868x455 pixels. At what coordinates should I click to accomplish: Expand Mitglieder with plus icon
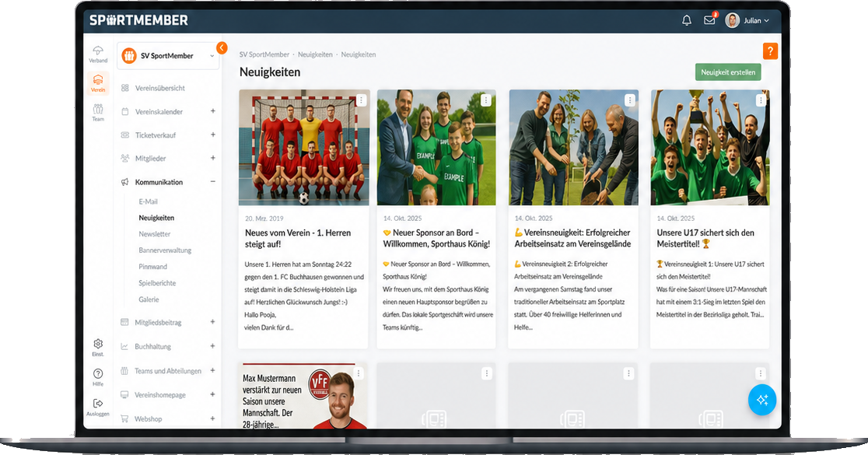[212, 158]
